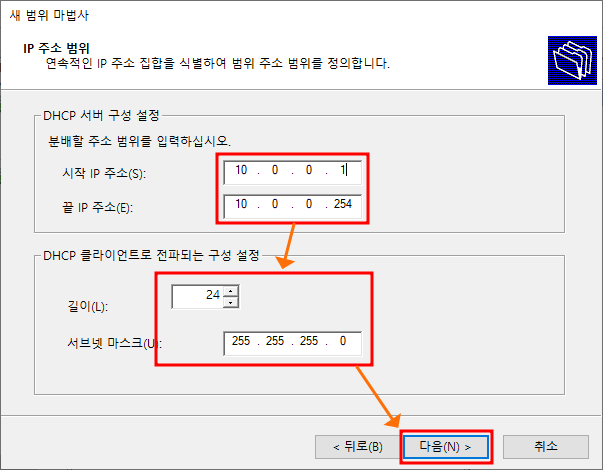Proceed with the 다음(N) button

446,447
